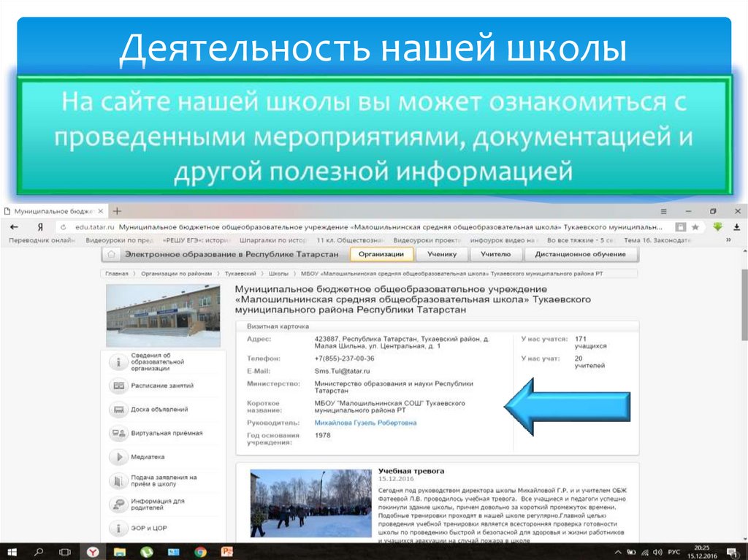Open the Yandex home 'Я' button
748x560 pixels.
click(x=40, y=227)
